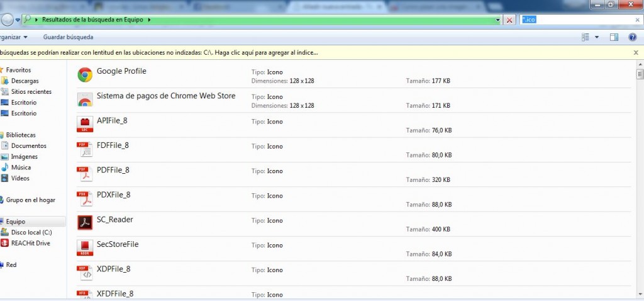Change view using the view mode icon
Image resolution: width=644 pixels, height=301 pixels.
[586, 37]
